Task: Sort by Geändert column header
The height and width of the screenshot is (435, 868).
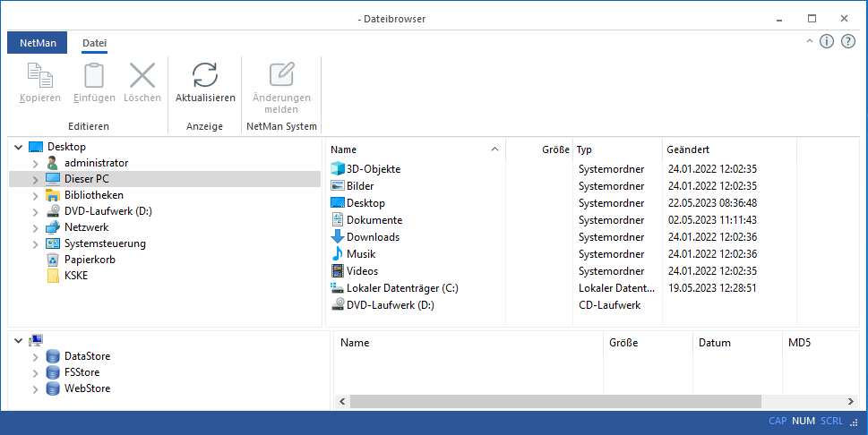Action: click(x=730, y=149)
